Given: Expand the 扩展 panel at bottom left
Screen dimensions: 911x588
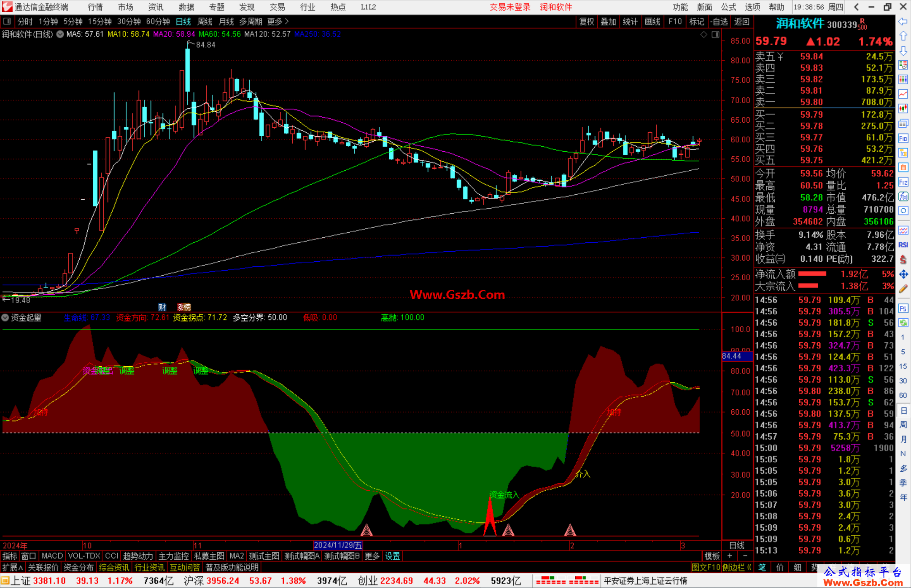Looking at the screenshot, I should pos(13,567).
